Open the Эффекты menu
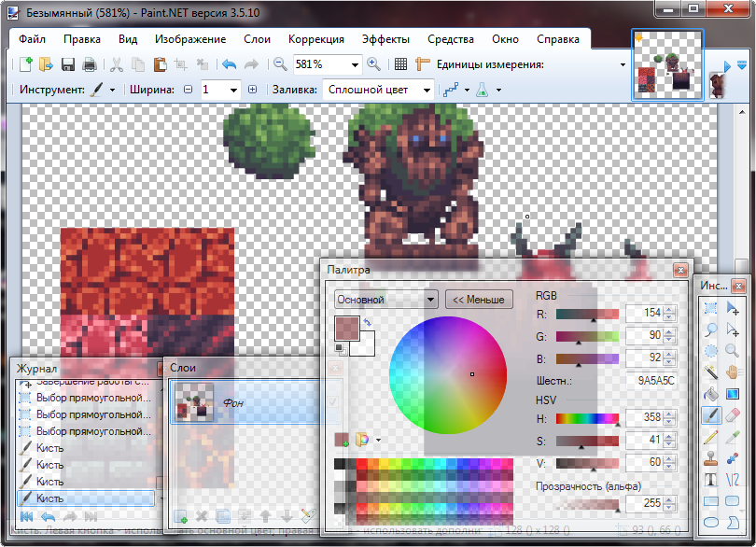The image size is (756, 547). click(x=385, y=39)
